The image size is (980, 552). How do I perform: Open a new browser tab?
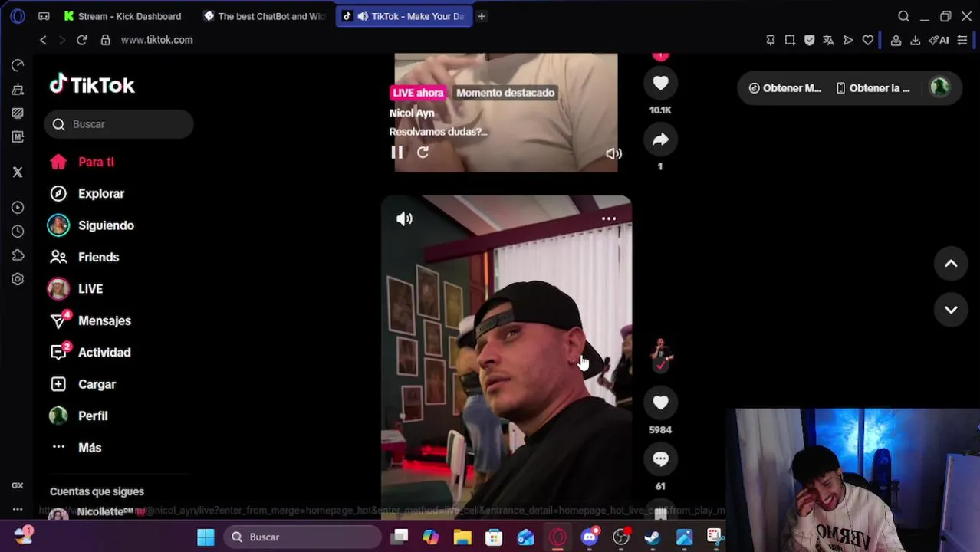click(482, 16)
